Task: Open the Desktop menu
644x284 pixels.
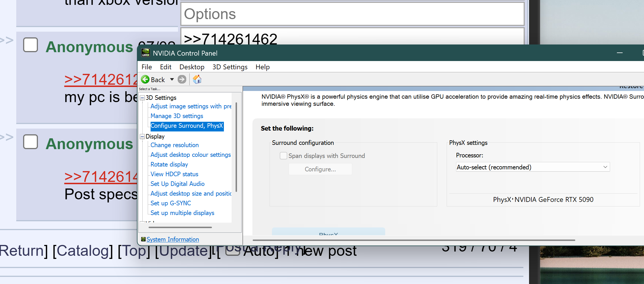Action: 192,67
